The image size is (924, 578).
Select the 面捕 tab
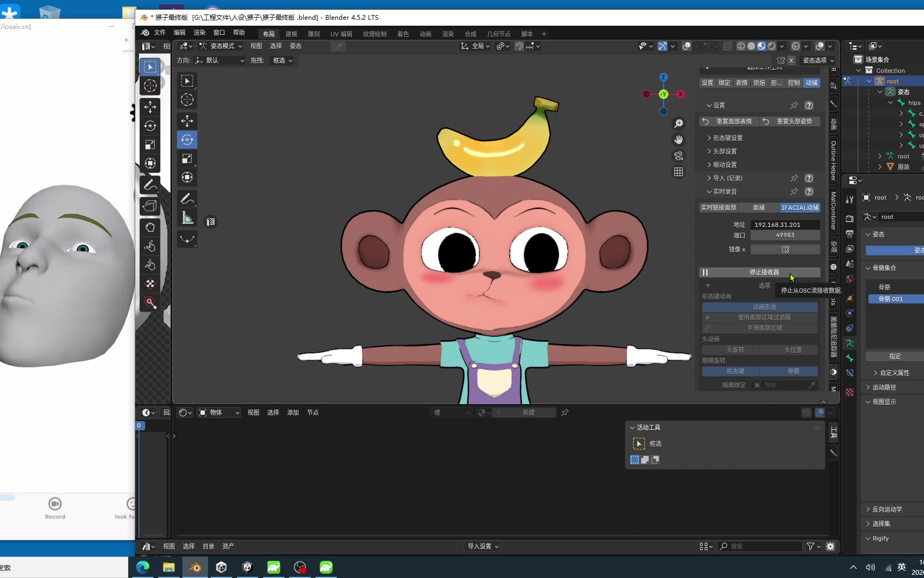point(759,208)
